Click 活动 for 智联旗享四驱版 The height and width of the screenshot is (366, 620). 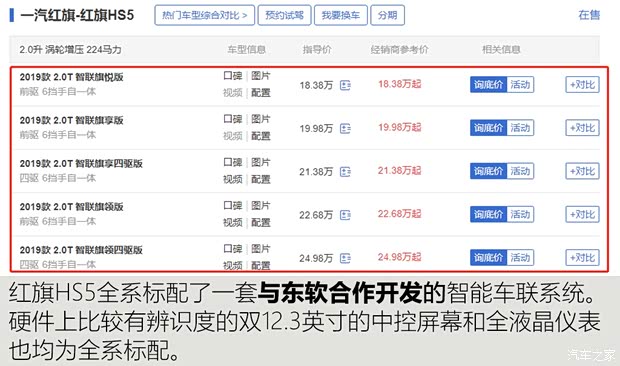point(520,171)
